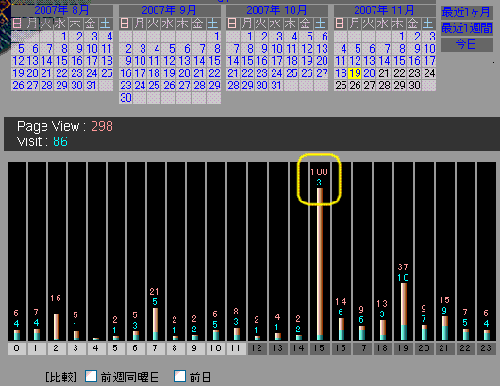This screenshot has width=500, height=386.
Task: Enable the 前日 comparison checkbox
Action: (180, 376)
